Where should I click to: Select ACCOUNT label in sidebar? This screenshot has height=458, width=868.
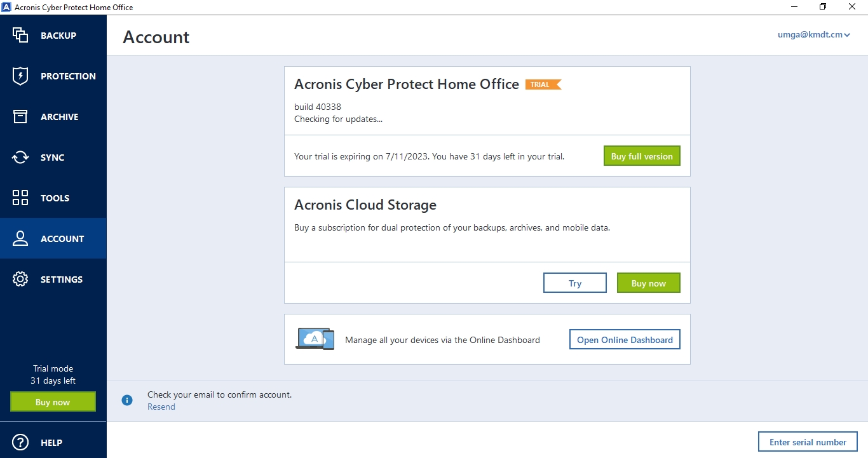click(x=62, y=239)
